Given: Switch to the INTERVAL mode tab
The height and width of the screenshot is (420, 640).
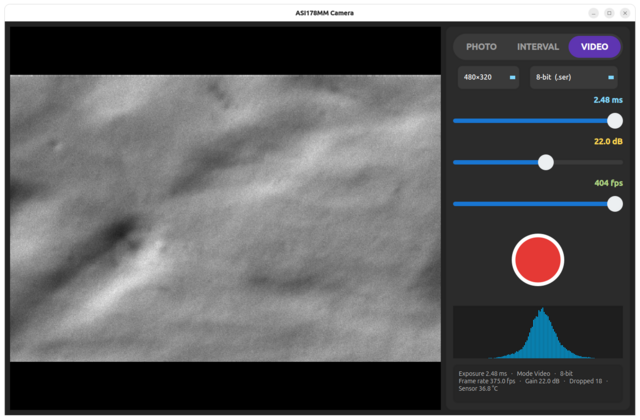Looking at the screenshot, I should [x=538, y=47].
